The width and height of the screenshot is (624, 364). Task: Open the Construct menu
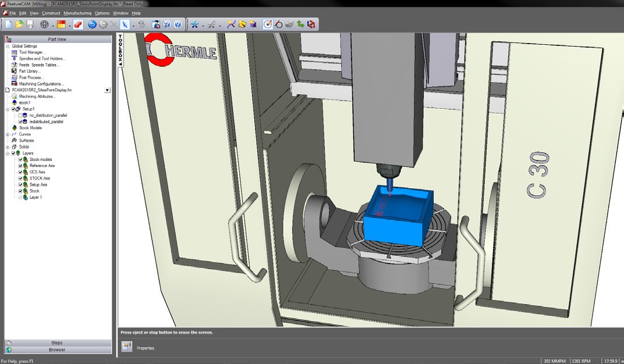pos(51,13)
